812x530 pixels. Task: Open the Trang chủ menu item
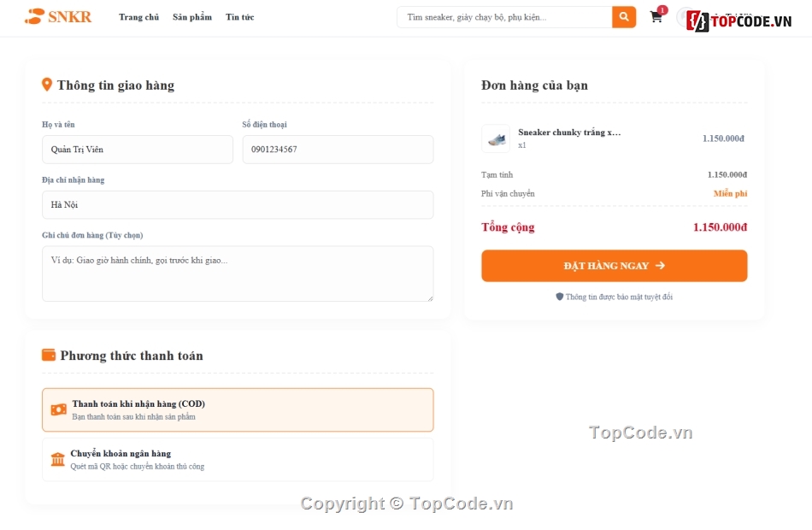pos(138,17)
